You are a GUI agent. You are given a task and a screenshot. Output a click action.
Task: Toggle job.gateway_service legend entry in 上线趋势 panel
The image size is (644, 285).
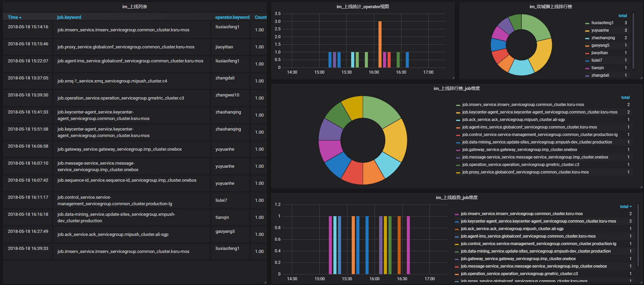pyautogui.click(x=518, y=259)
